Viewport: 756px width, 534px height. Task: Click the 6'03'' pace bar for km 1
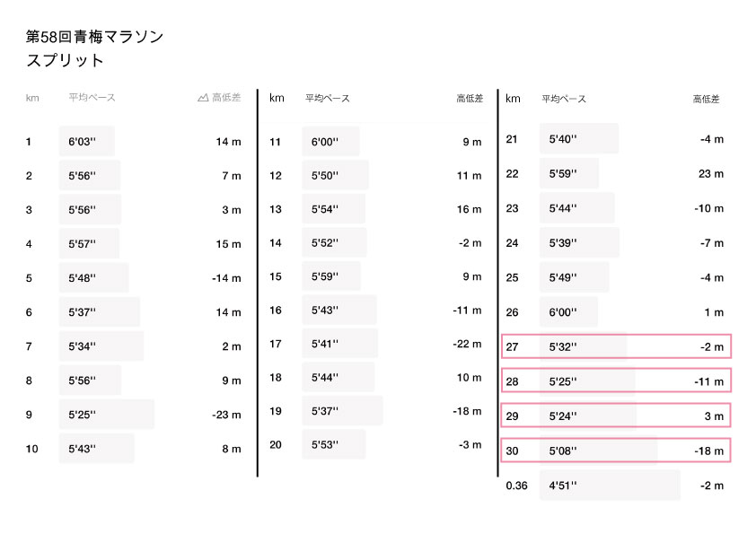[86, 142]
